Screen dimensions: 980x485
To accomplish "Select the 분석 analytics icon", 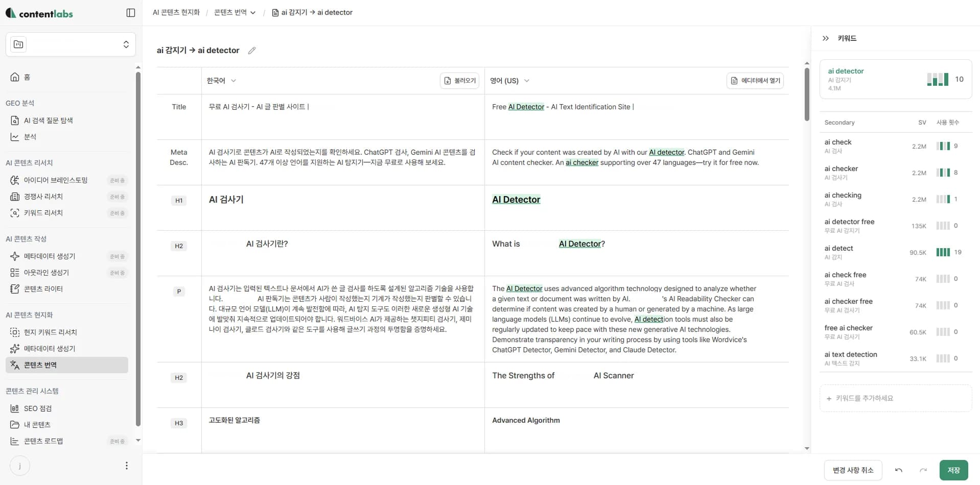I will pos(14,136).
